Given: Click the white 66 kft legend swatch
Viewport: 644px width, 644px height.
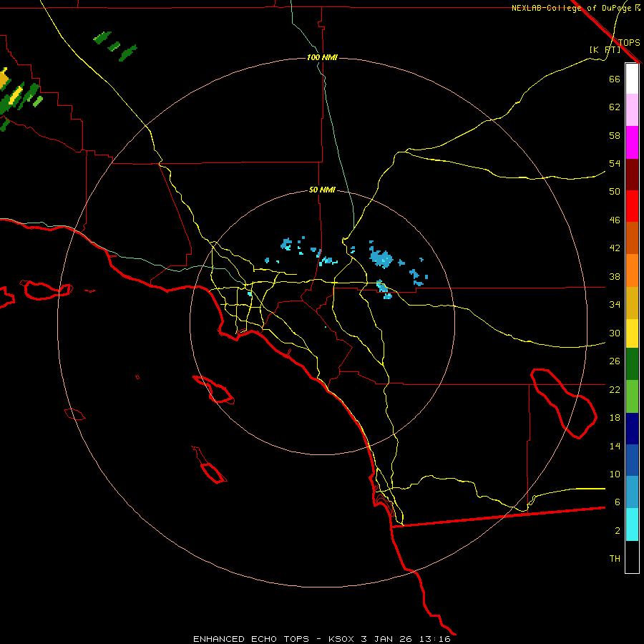Looking at the screenshot, I should (632, 79).
